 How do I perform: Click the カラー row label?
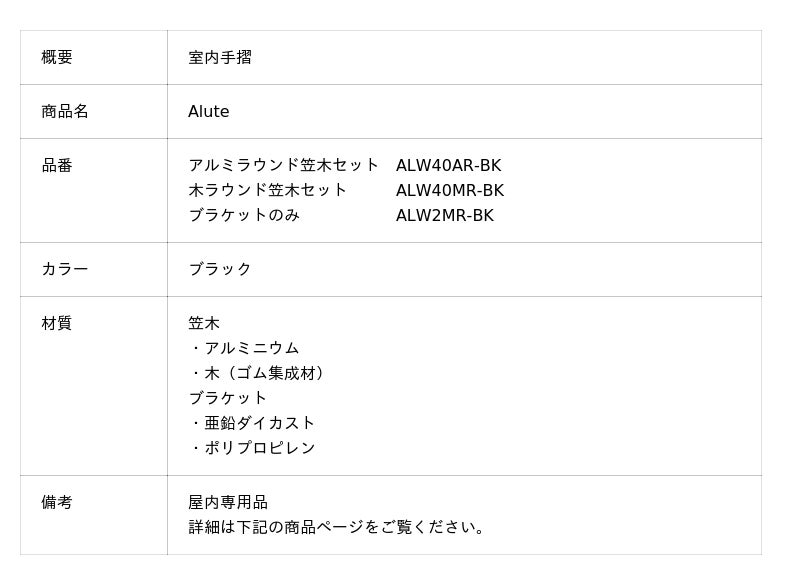click(x=65, y=269)
